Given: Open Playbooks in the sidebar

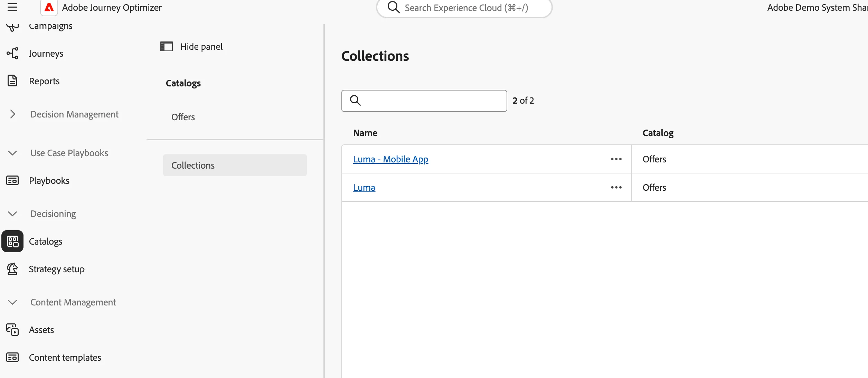Looking at the screenshot, I should 49,181.
